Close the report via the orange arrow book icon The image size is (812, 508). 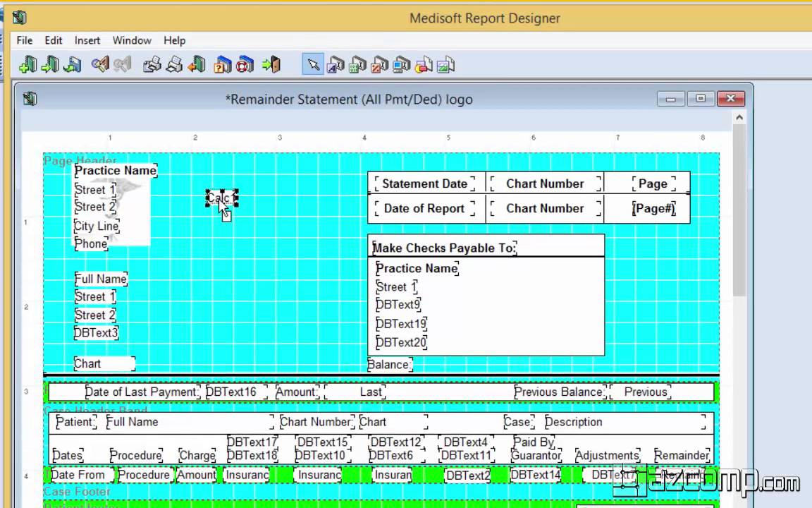(196, 65)
